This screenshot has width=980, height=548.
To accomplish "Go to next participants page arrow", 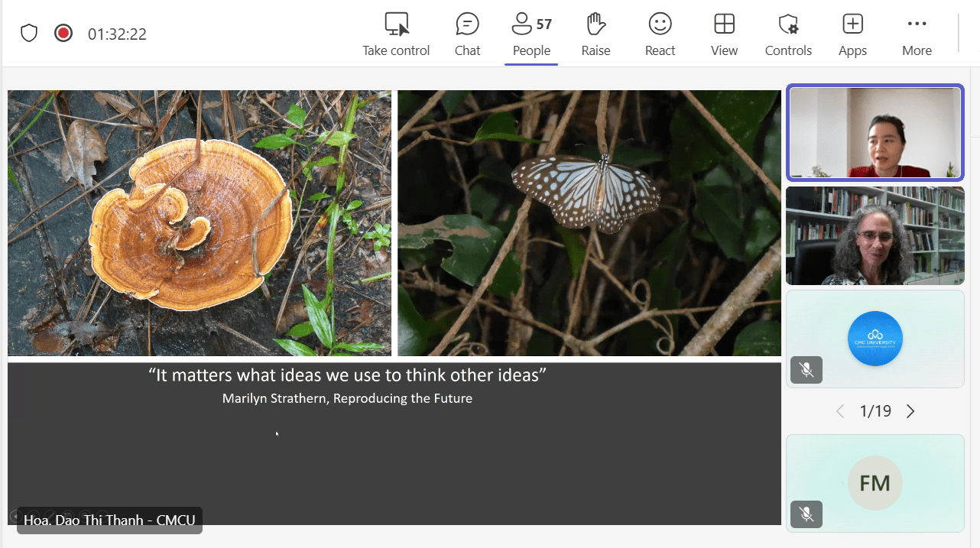I will [x=910, y=411].
